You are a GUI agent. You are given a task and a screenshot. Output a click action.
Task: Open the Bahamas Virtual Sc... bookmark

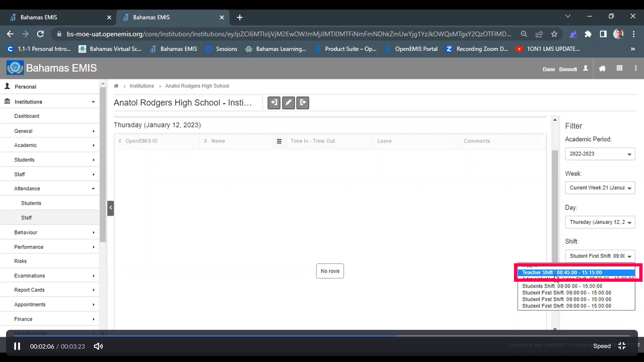(110, 49)
